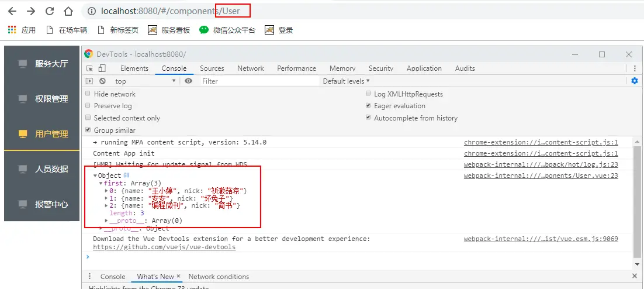Expand array item 0 with name 王小婷
This screenshot has width=644, height=289.
coord(107,191)
